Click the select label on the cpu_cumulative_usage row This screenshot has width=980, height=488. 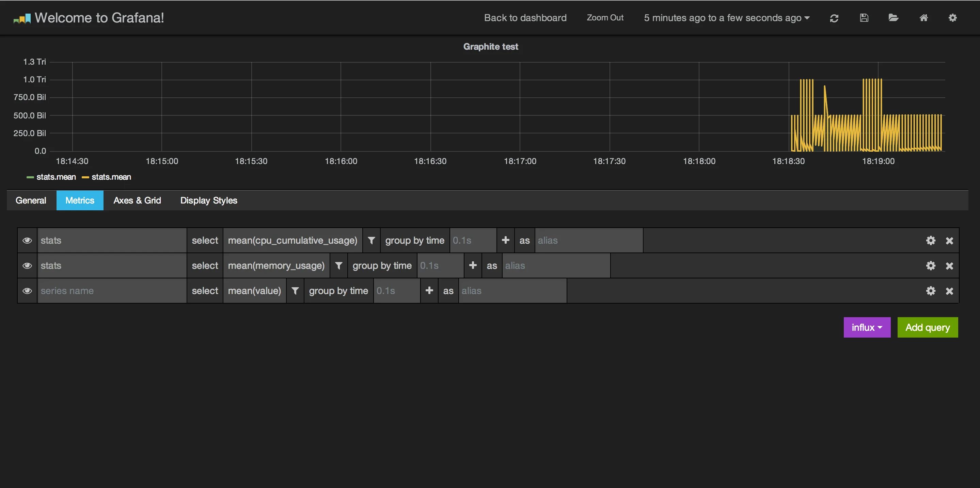(205, 240)
